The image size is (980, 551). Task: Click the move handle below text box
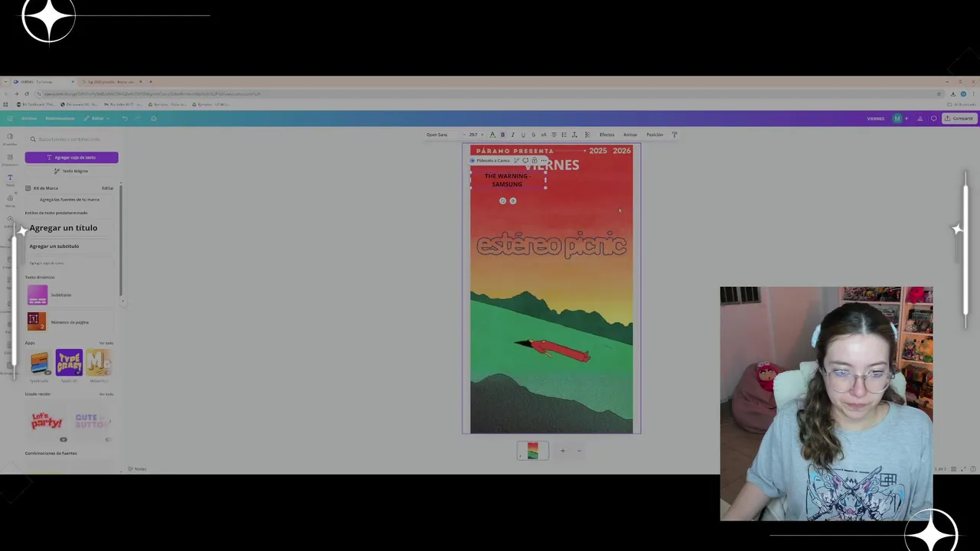pos(513,201)
